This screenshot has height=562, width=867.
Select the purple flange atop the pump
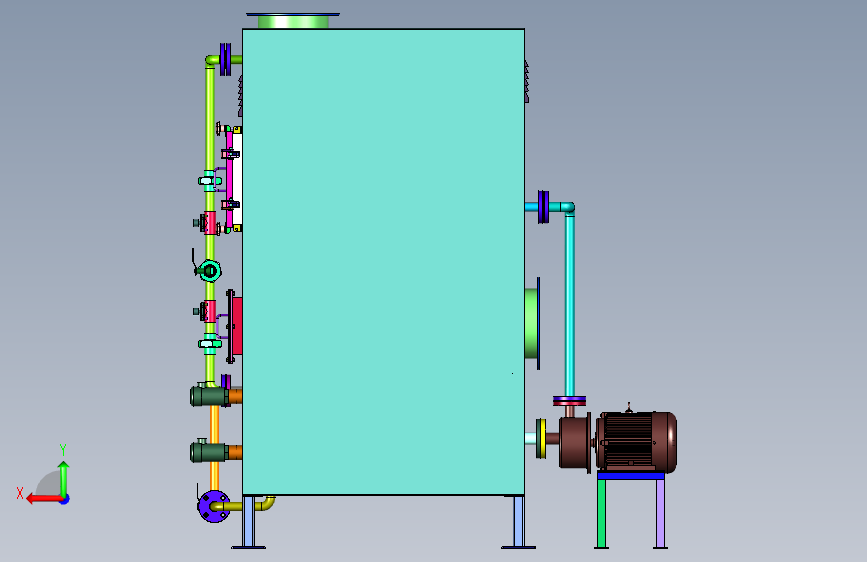[570, 400]
